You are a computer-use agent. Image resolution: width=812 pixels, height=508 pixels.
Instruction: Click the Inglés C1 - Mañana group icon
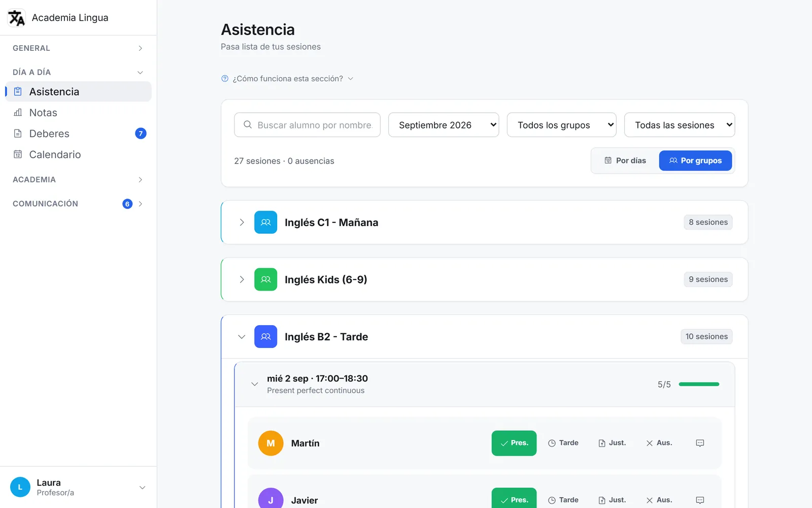point(265,222)
